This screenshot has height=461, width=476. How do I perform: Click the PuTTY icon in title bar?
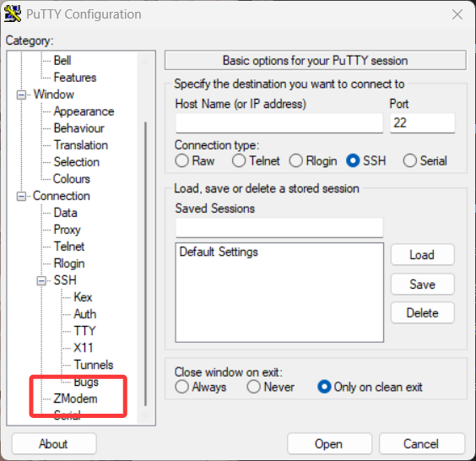[x=13, y=14]
